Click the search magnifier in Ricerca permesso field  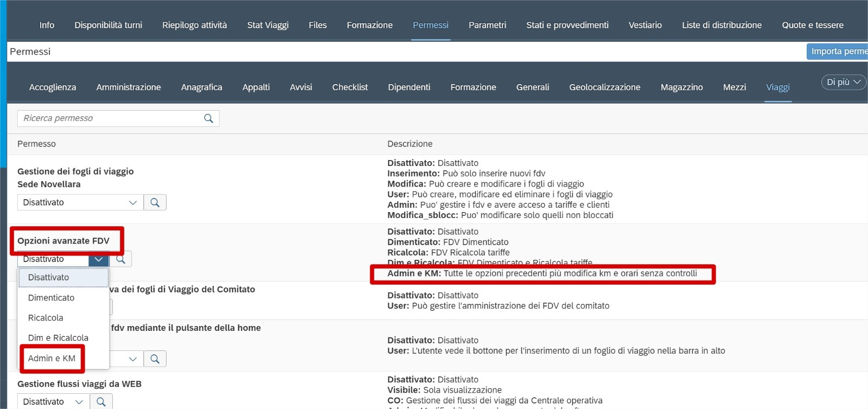(x=208, y=118)
